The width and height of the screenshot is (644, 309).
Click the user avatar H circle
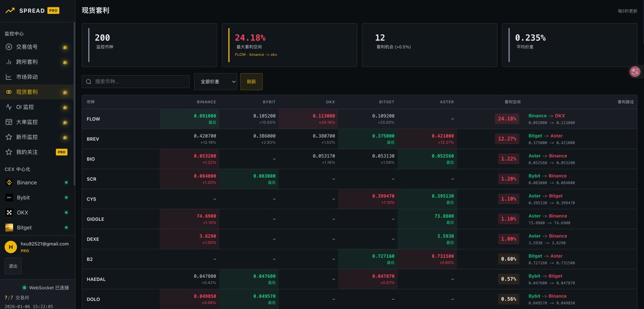tap(10, 247)
